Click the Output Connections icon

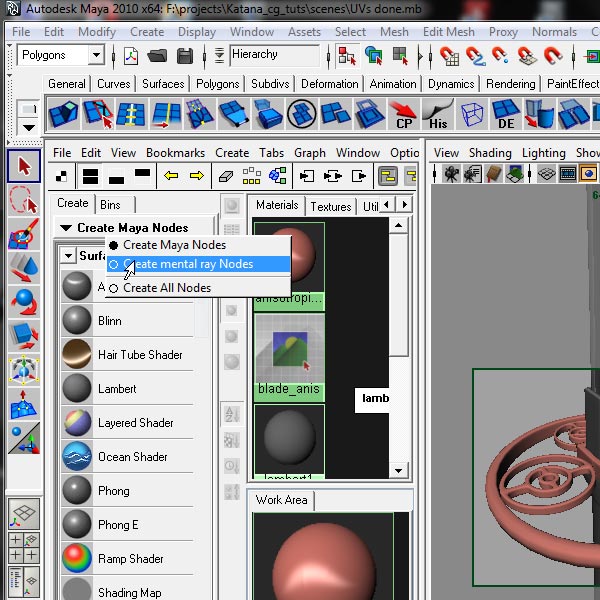click(x=359, y=176)
